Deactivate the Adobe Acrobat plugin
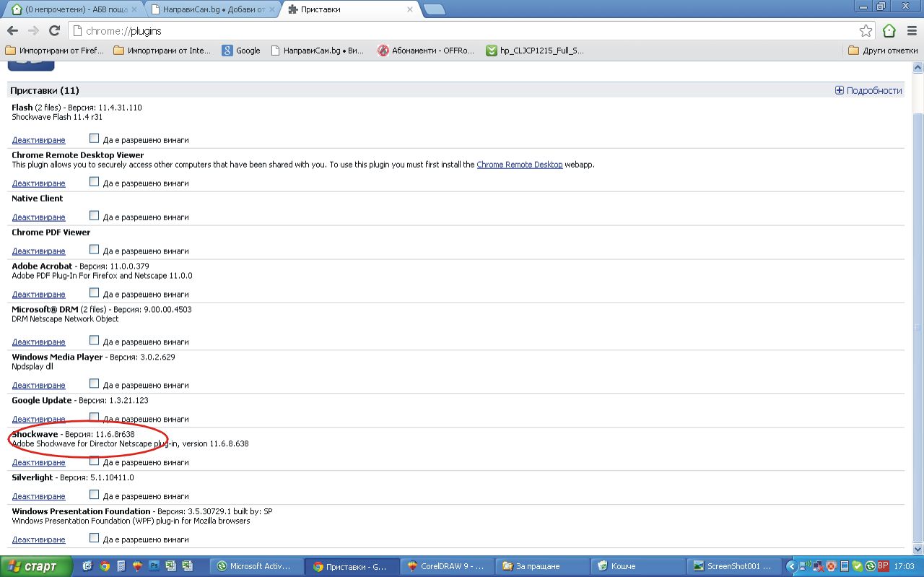Viewport: 924px width, 577px height. tap(38, 295)
